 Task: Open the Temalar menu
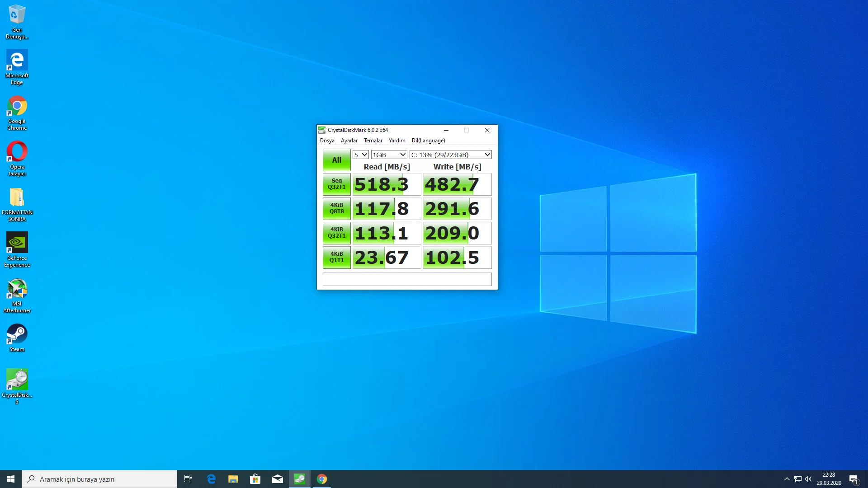[373, 141]
